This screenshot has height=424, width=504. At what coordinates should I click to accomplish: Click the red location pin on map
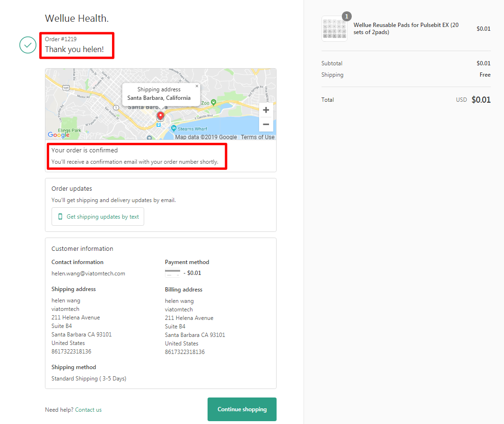click(160, 116)
